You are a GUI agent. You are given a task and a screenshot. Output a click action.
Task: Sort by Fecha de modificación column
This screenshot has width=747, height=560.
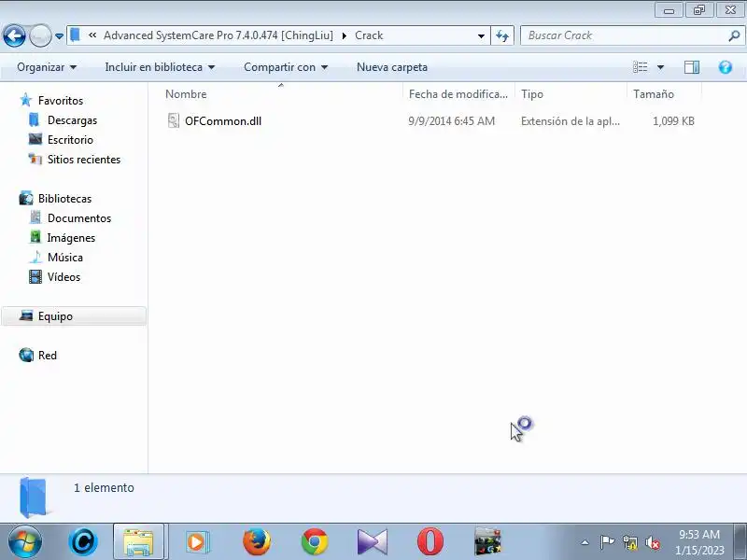458,94
